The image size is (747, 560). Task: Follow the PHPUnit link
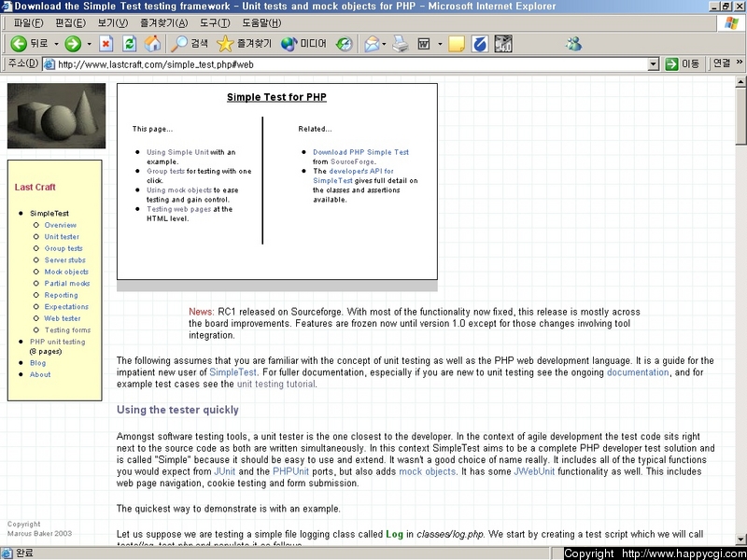click(x=290, y=471)
